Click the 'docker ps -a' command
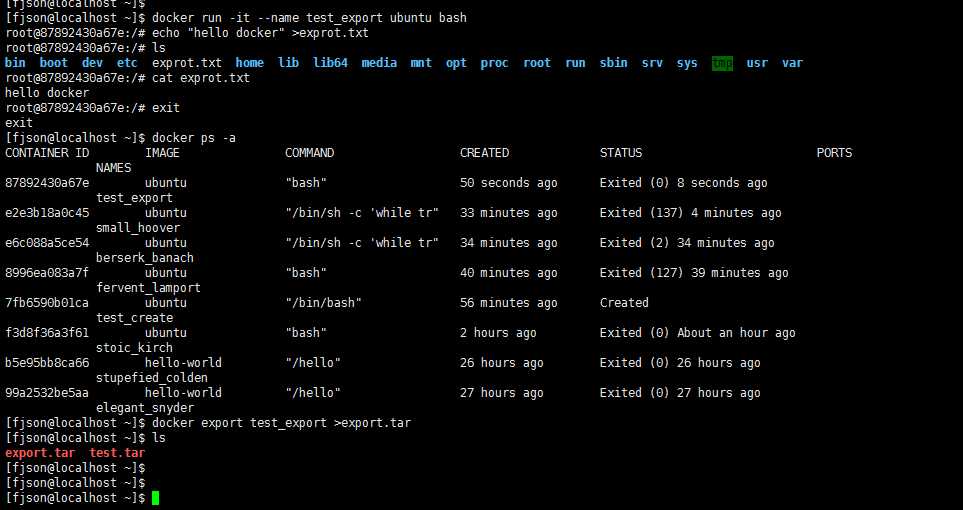The height and width of the screenshot is (510, 963). (194, 138)
